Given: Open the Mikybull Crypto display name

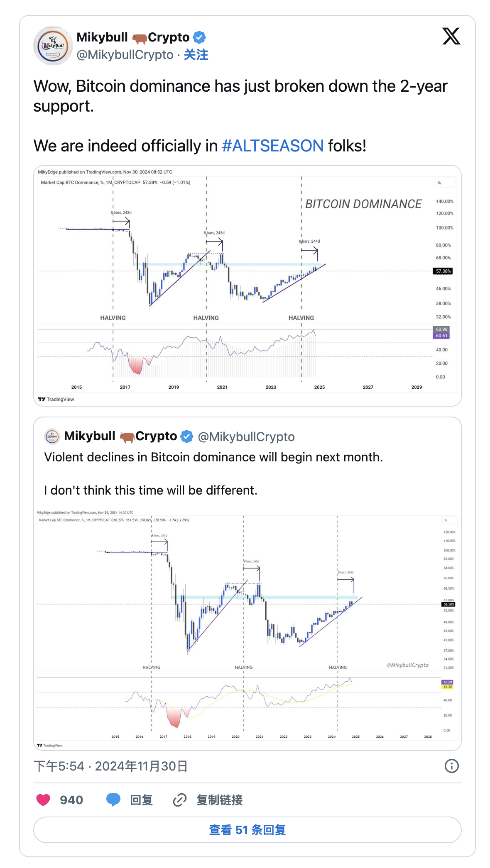Looking at the screenshot, I should tap(133, 37).
